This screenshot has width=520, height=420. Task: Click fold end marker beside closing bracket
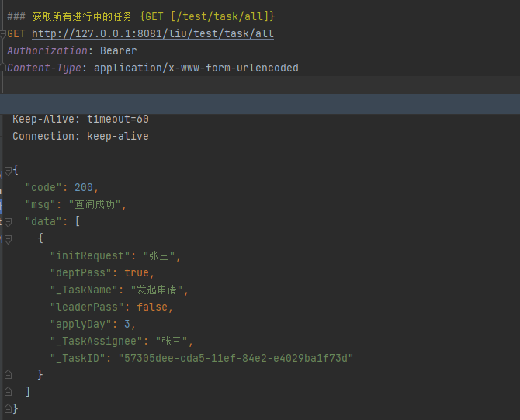pos(8,392)
